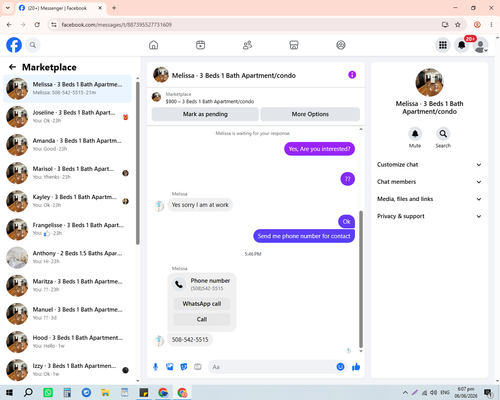The height and width of the screenshot is (400, 500).
Task: Focus the Aa message input field
Action: [272, 367]
